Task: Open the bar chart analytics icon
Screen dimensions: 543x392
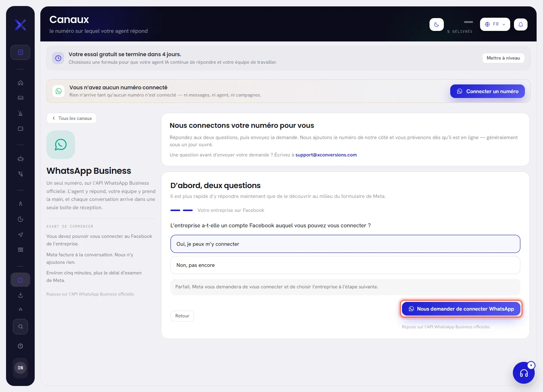Action: [20, 113]
